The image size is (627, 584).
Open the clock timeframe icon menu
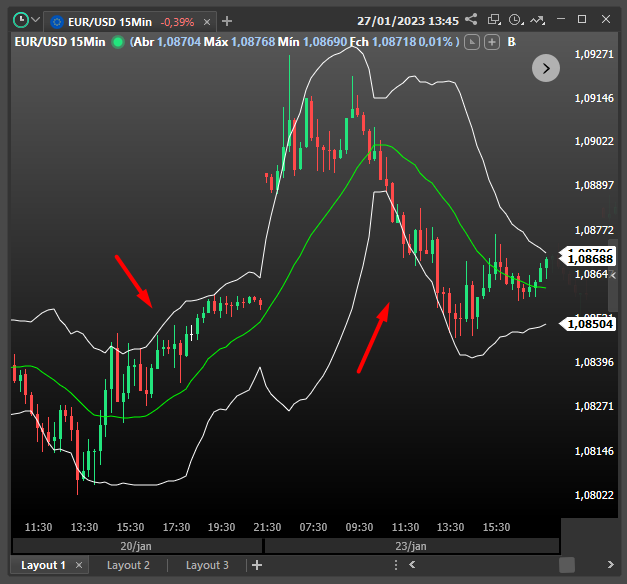click(515, 20)
